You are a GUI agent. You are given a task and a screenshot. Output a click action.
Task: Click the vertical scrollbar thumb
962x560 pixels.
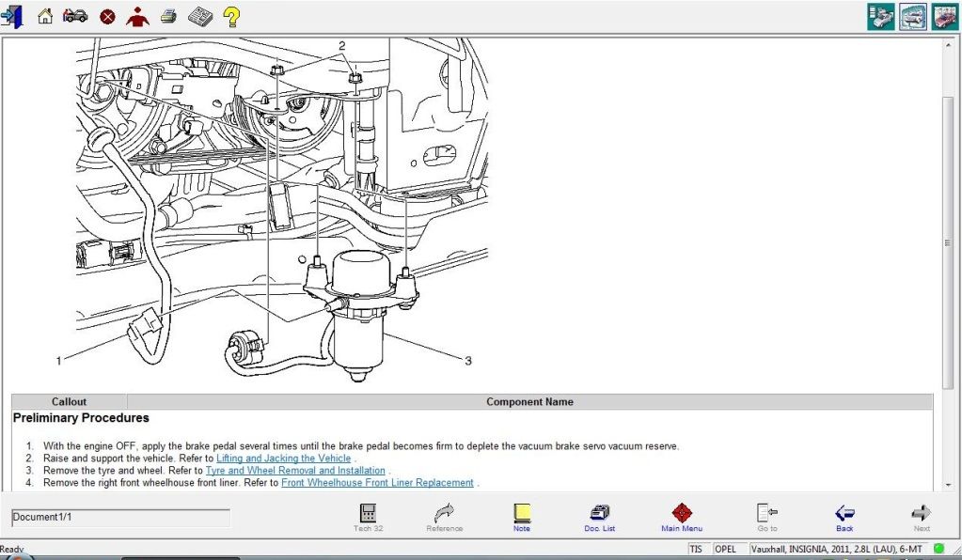950,241
